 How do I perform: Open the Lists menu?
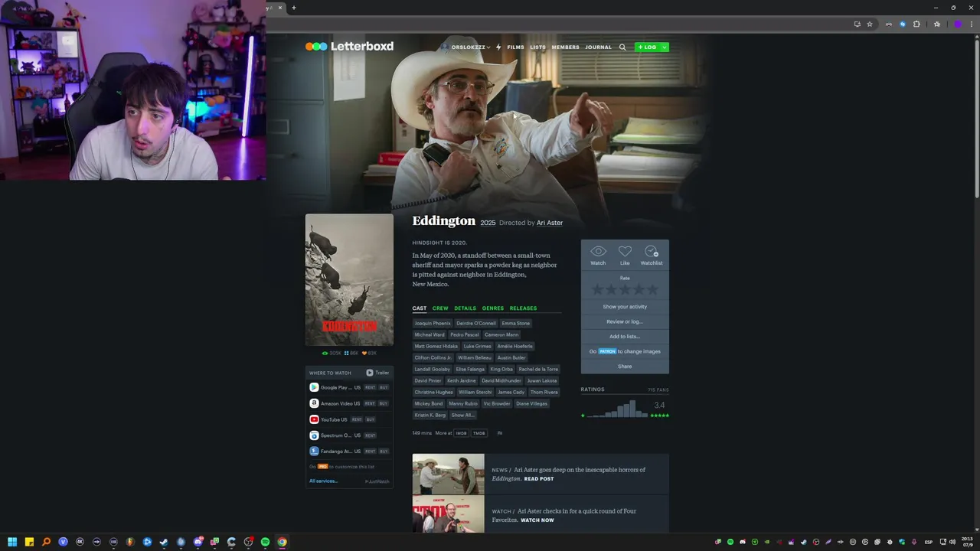point(538,47)
